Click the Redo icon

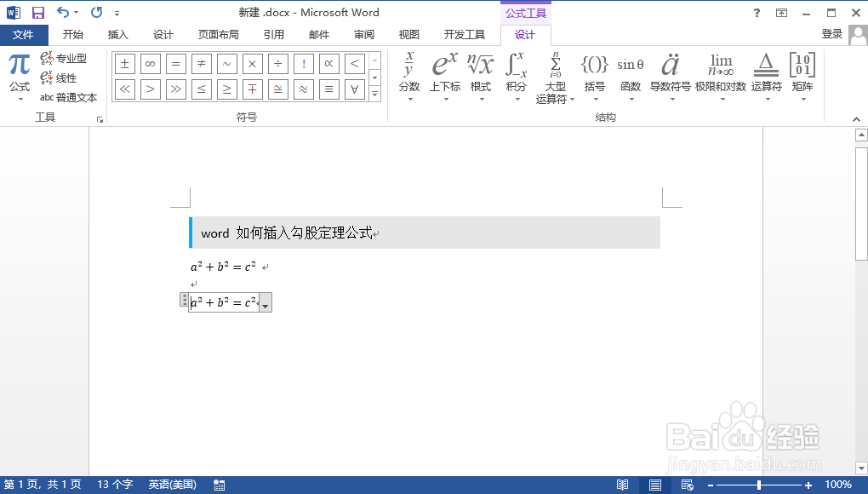click(x=97, y=12)
